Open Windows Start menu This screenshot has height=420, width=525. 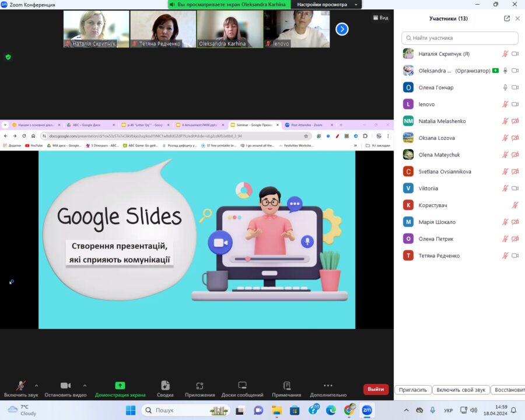click(x=131, y=410)
